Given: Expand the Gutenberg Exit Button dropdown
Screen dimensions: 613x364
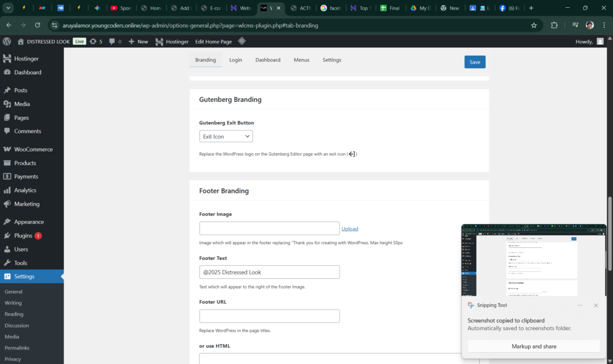Looking at the screenshot, I should tap(226, 136).
